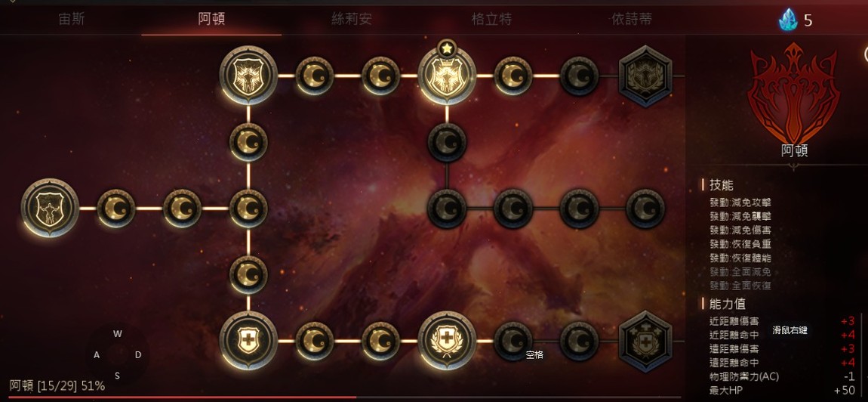The height and width of the screenshot is (402, 868).
Task: Select the locked hexagon node at top right
Action: click(645, 76)
